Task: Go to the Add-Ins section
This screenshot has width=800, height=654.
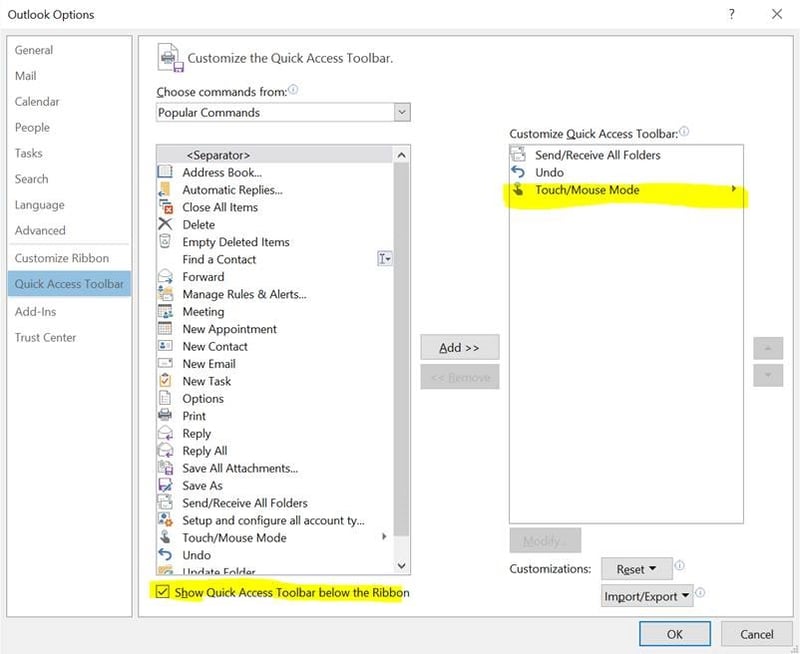Action: 35,311
